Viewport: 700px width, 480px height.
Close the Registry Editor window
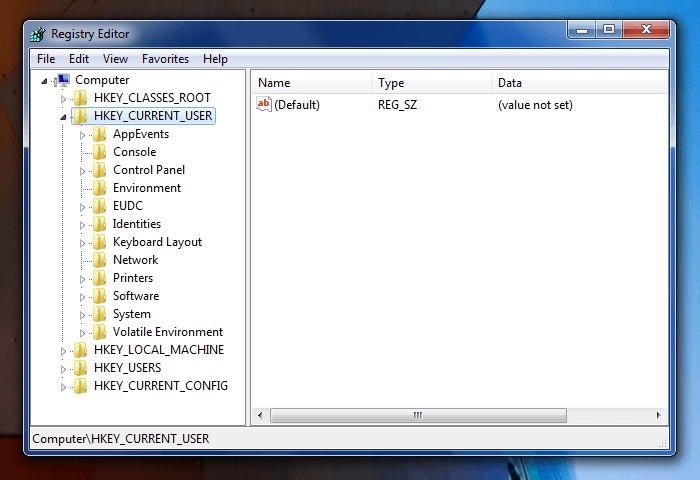point(646,30)
